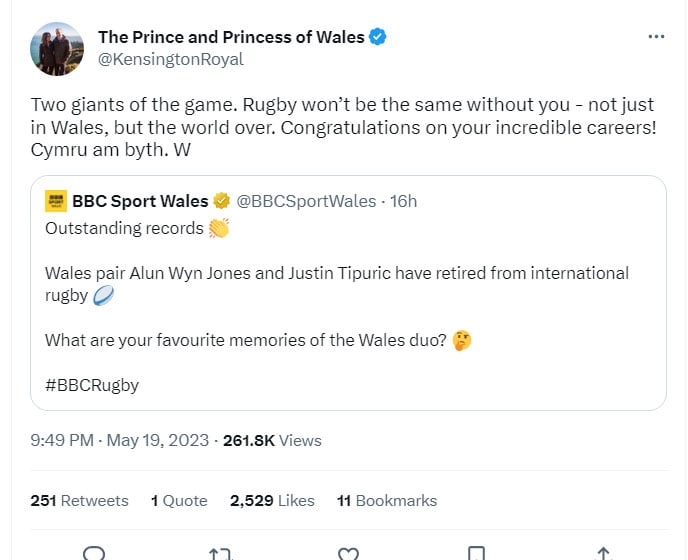Click the reply speech bubble icon
The width and height of the screenshot is (688, 560).
[94, 553]
